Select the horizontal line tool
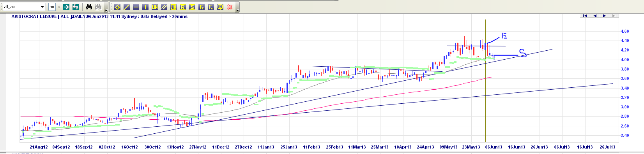Image resolution: width=644 pixels, height=154 pixels. [136, 7]
